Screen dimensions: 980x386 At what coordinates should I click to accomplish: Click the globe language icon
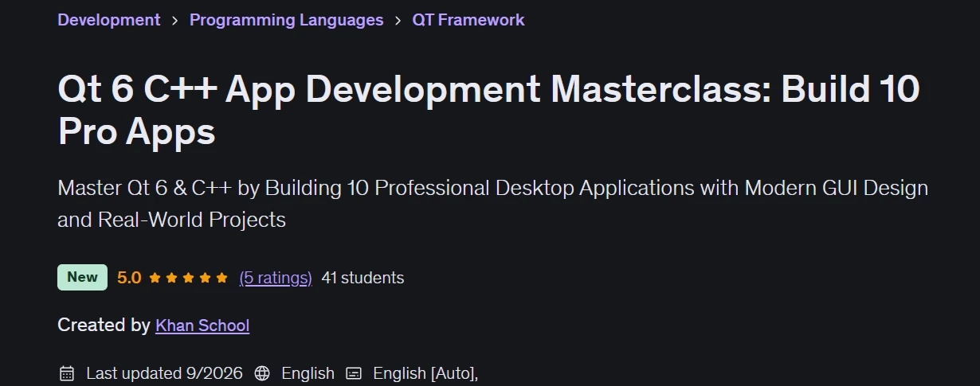click(x=262, y=373)
